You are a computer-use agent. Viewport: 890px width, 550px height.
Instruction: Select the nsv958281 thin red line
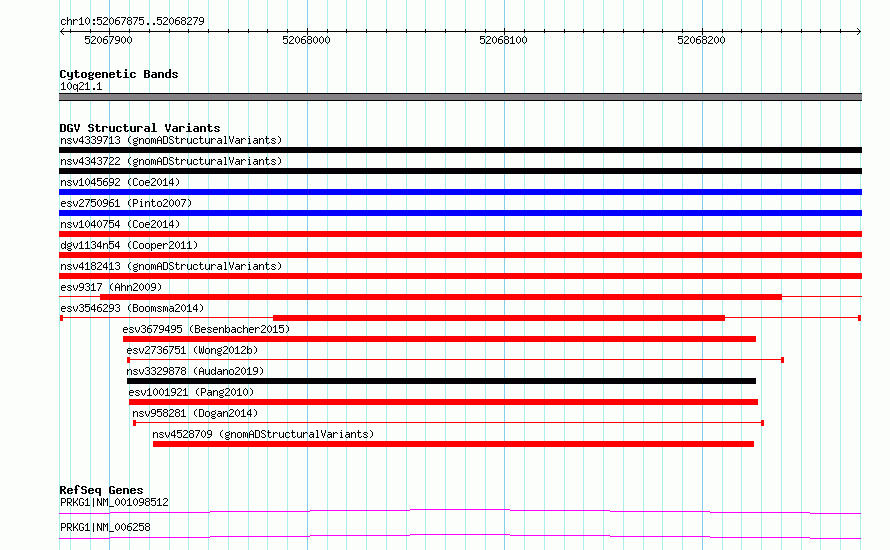[448, 423]
